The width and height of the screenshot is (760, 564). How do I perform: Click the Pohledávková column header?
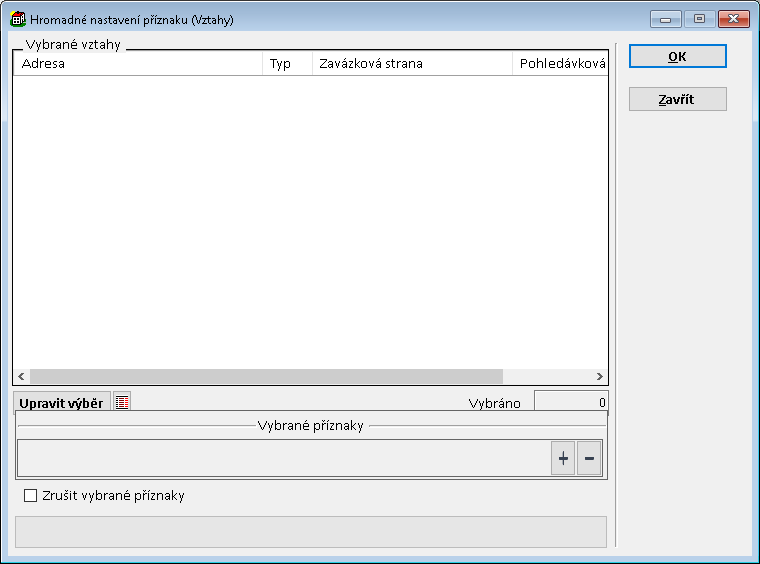(560, 64)
